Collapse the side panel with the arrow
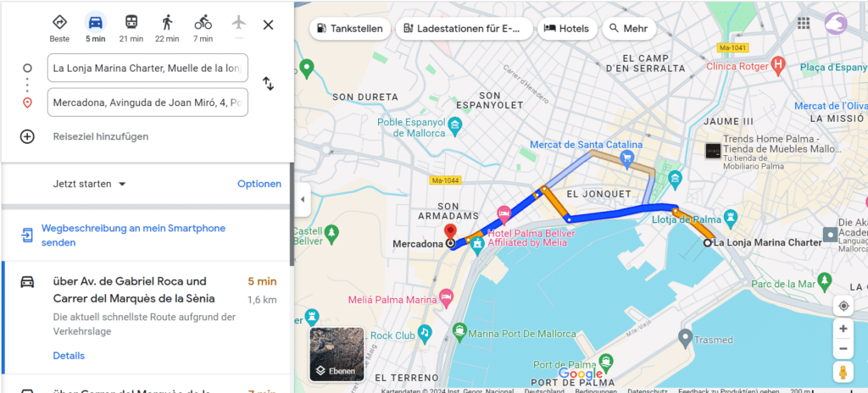This screenshot has height=393, width=868. click(303, 199)
